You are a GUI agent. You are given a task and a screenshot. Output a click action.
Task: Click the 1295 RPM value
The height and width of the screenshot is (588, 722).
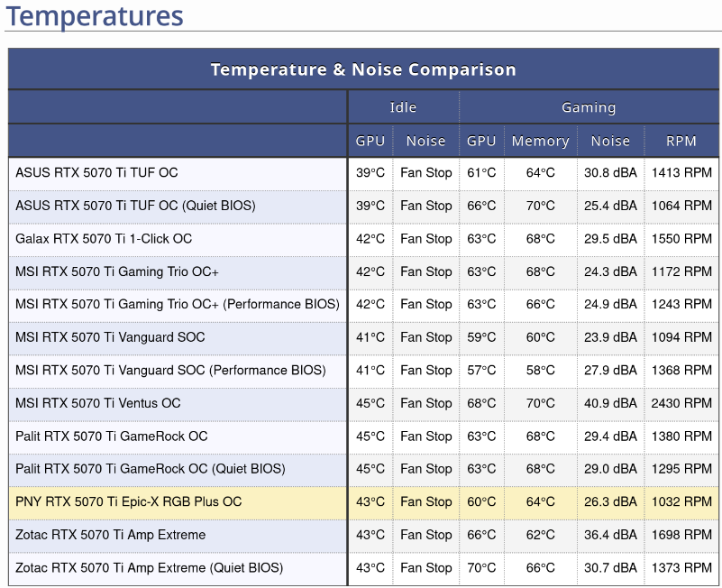pos(681,469)
